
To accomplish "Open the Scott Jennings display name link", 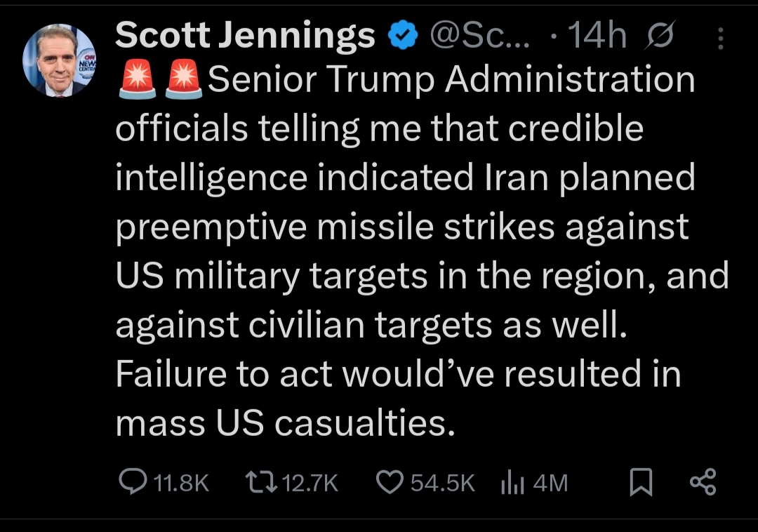I will 245,35.
